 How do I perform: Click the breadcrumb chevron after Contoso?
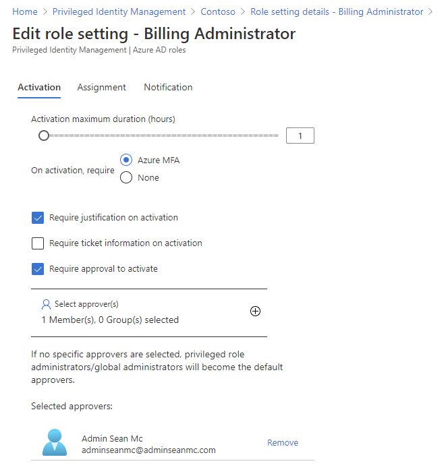click(x=243, y=11)
